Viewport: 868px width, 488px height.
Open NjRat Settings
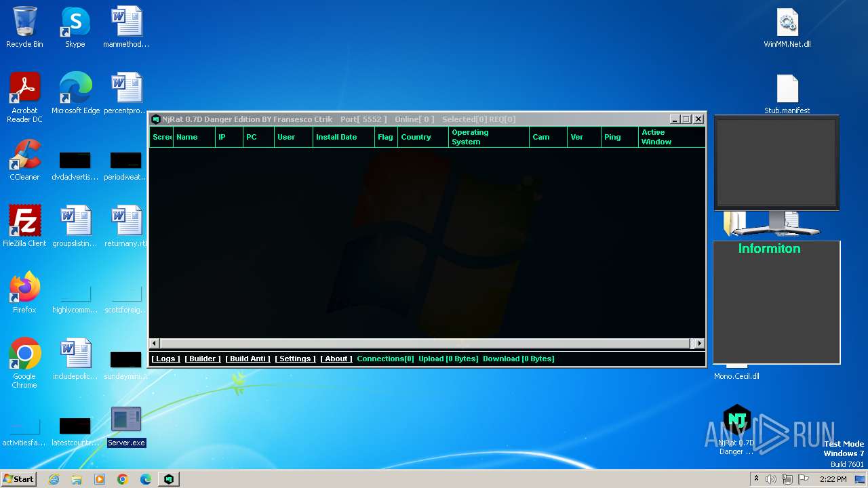click(295, 359)
